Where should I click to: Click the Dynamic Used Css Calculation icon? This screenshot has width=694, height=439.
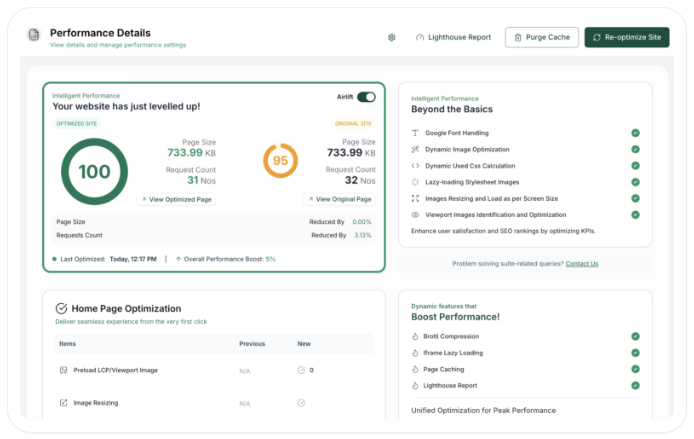coord(415,166)
